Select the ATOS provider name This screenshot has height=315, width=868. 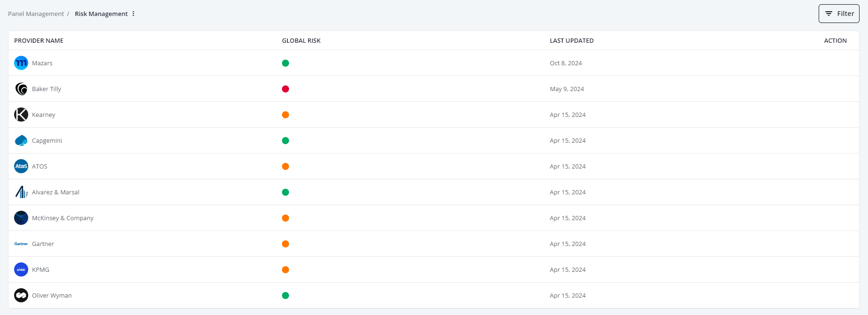pos(39,166)
